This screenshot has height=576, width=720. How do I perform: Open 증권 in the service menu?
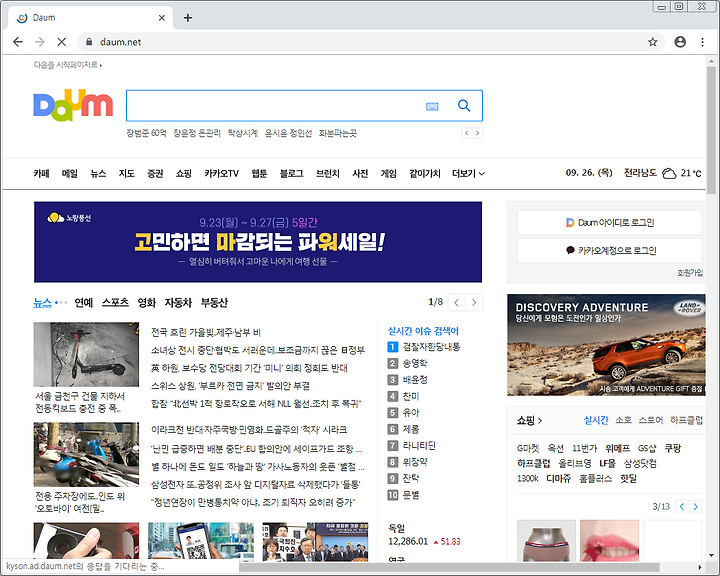(x=155, y=174)
